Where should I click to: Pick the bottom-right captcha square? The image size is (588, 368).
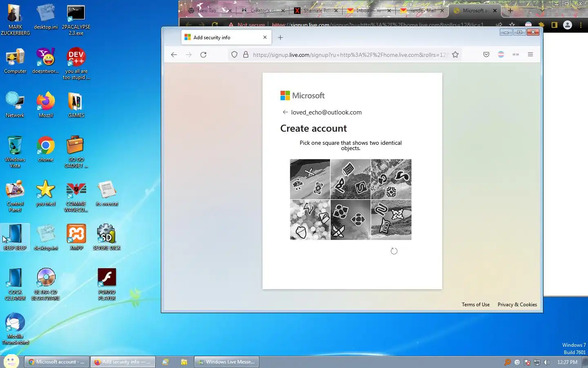391,220
